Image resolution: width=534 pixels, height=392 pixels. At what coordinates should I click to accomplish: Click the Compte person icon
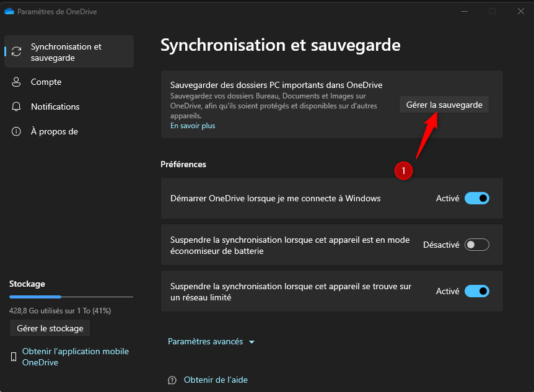pos(17,82)
